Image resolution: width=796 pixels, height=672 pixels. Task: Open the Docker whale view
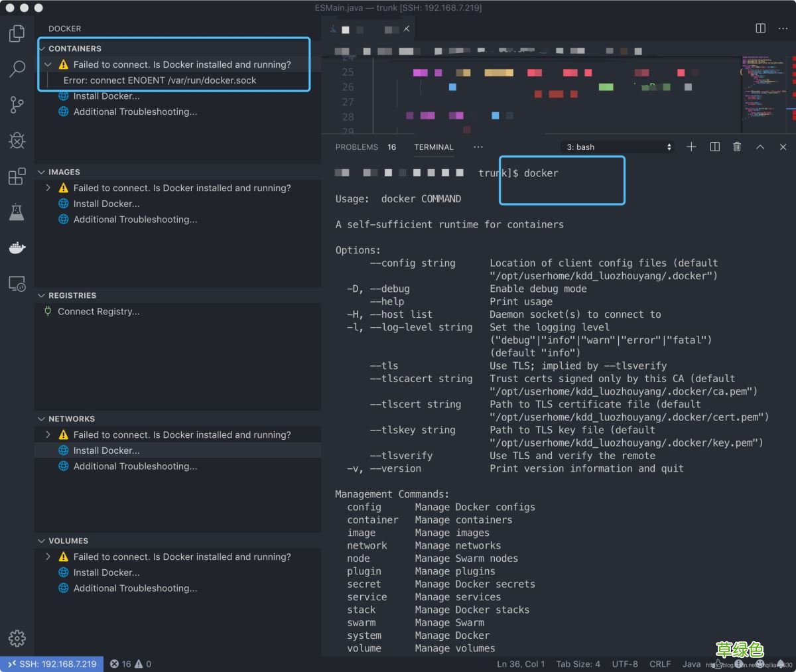(17, 247)
